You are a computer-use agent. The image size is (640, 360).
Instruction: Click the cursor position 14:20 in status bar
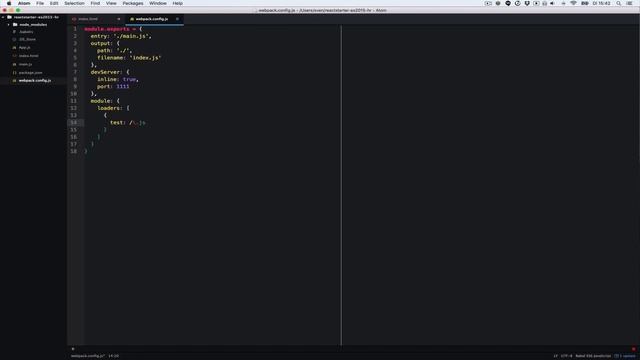point(113,356)
